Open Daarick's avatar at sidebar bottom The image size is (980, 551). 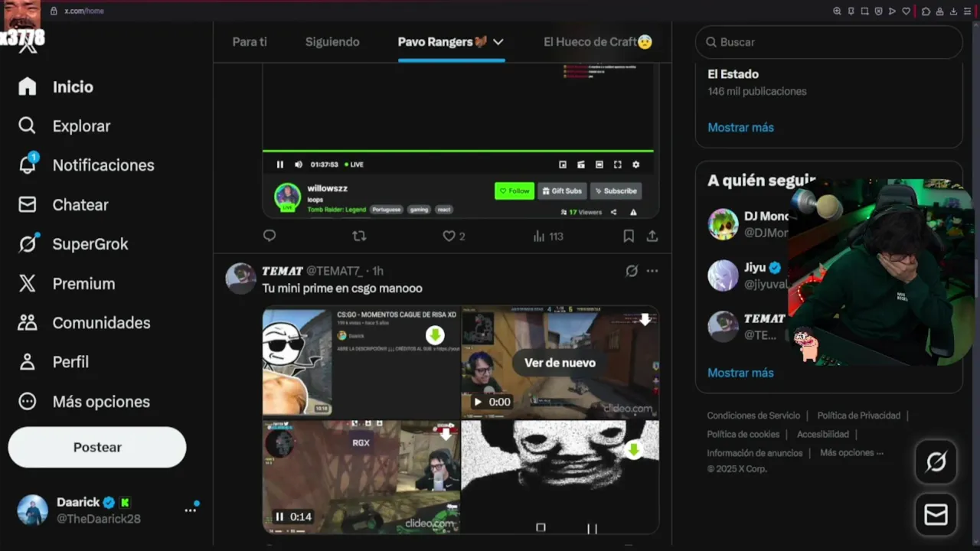32,510
